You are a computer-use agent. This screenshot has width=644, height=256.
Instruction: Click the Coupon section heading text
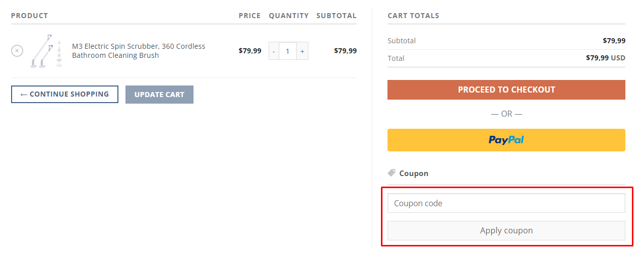pos(414,173)
